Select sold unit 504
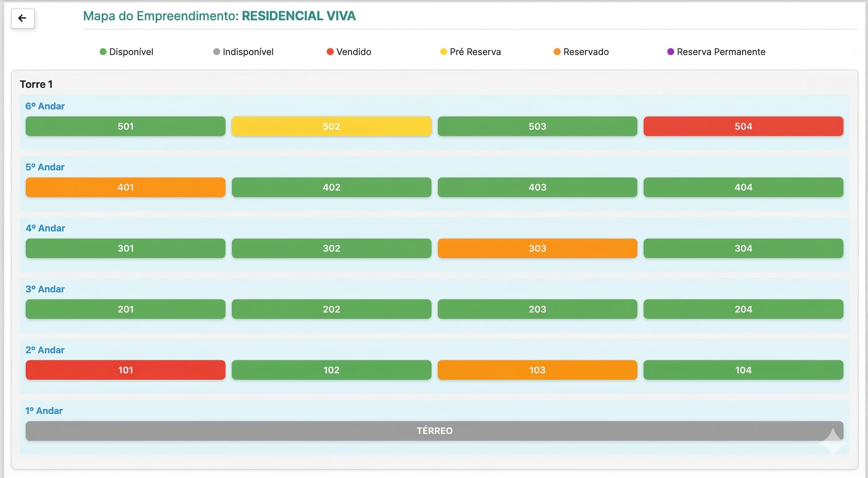The image size is (868, 478). (x=743, y=126)
